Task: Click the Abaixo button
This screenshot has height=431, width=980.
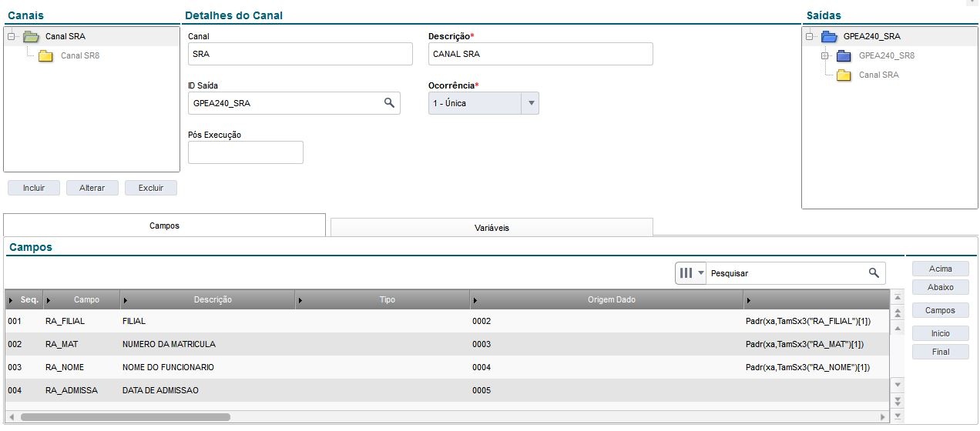Action: pyautogui.click(x=941, y=287)
